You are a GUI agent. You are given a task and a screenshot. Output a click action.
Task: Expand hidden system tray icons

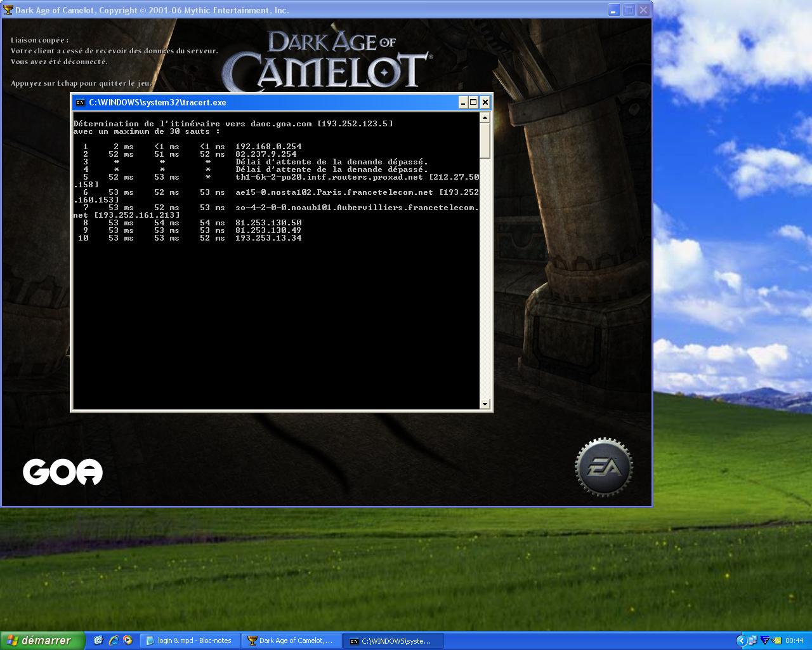(x=741, y=640)
